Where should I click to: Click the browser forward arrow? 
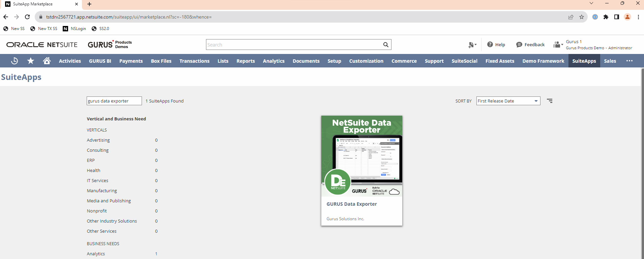point(17,17)
